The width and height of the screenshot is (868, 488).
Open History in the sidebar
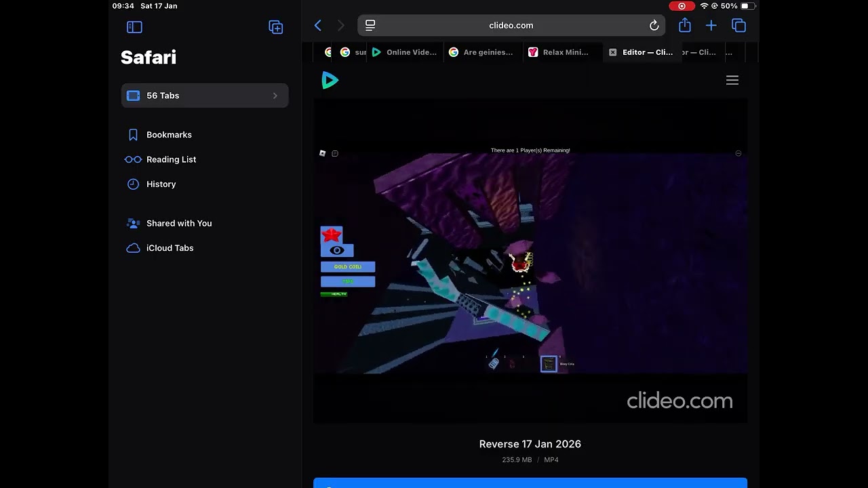click(161, 184)
